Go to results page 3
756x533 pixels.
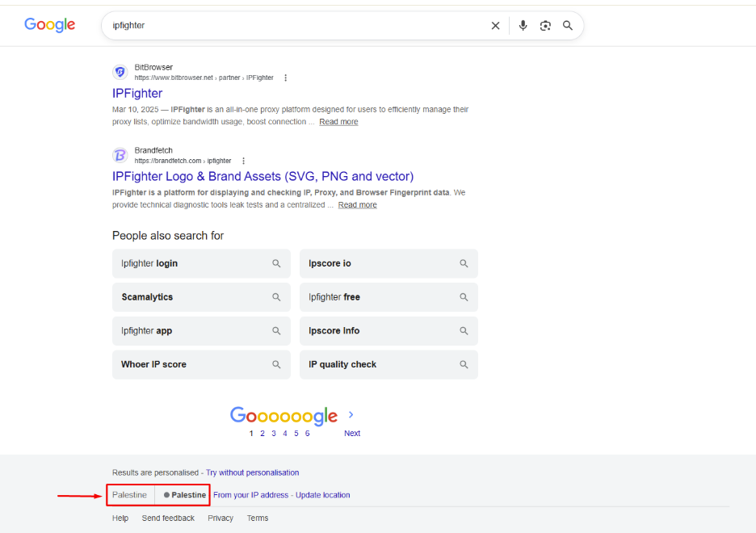(x=273, y=433)
